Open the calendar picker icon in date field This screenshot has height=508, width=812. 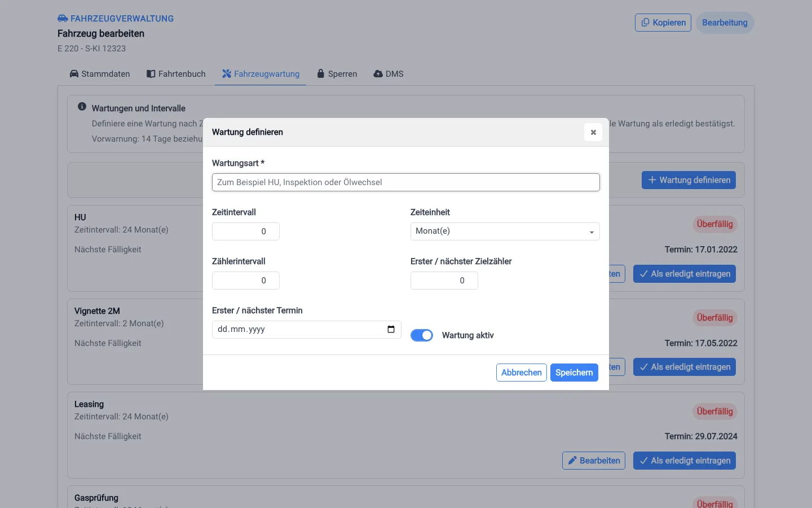391,329
